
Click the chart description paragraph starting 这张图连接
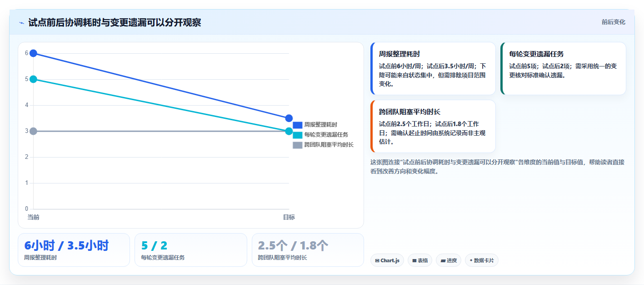497,167
